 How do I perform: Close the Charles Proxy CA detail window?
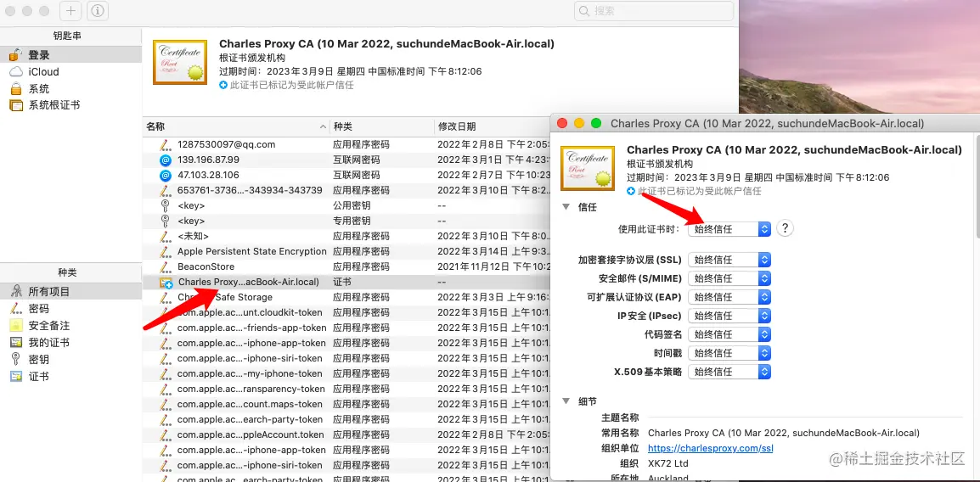562,124
